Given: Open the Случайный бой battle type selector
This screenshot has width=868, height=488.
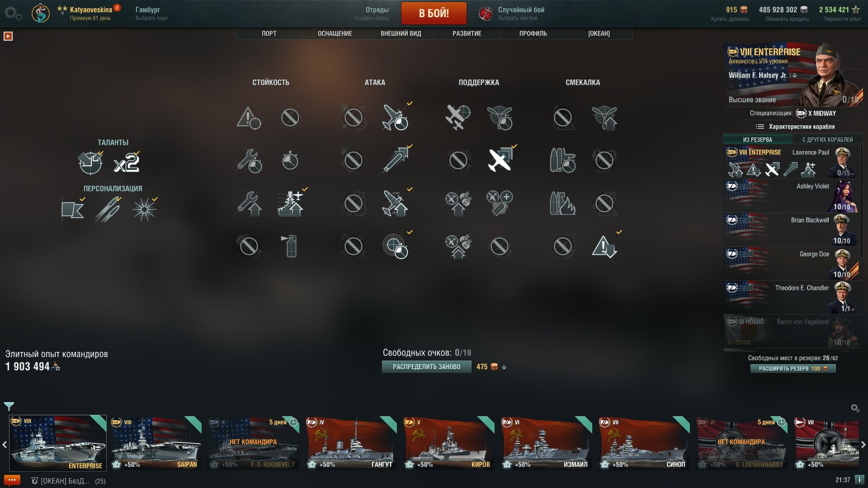Looking at the screenshot, I should pos(512,14).
